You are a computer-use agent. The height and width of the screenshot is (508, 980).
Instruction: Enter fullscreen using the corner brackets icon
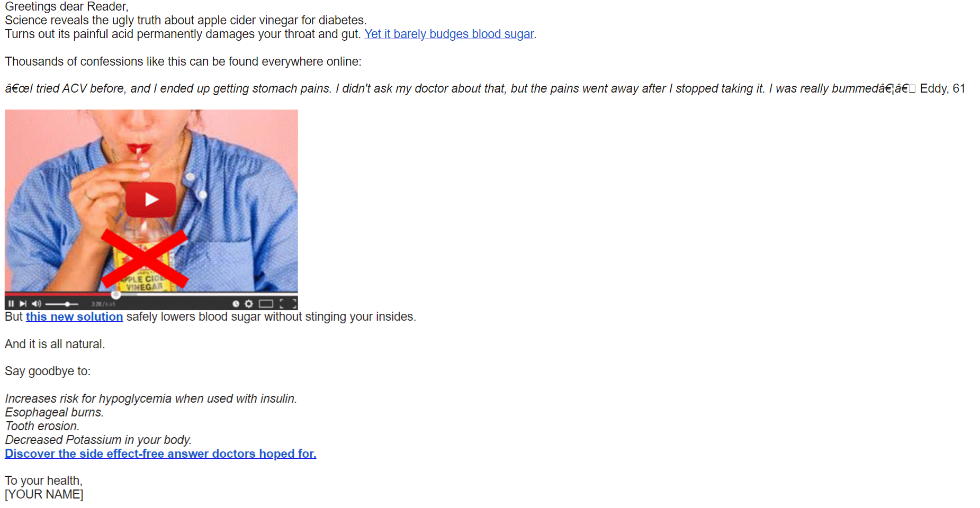pos(288,304)
